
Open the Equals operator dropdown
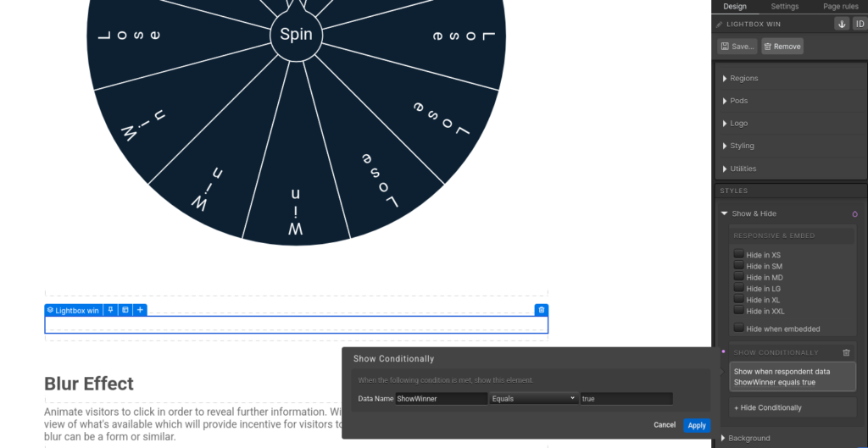click(x=532, y=398)
